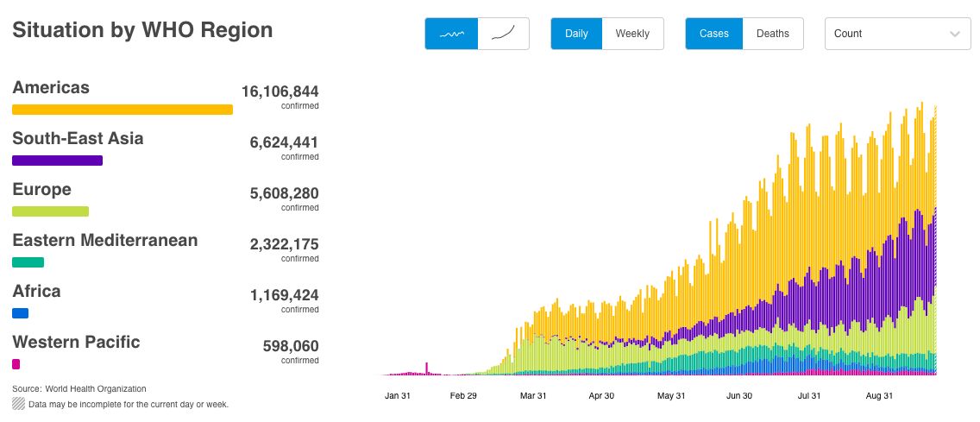Click the Feb 29 axis label

463,396
